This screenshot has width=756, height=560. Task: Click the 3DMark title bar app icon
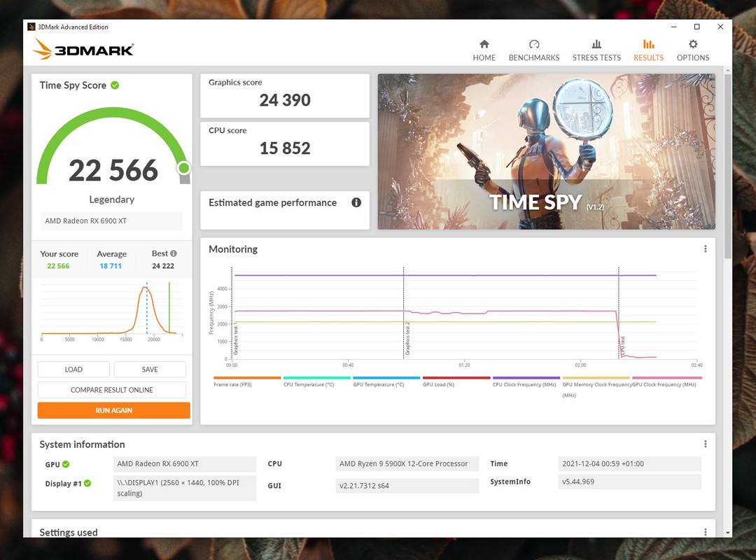pos(31,27)
